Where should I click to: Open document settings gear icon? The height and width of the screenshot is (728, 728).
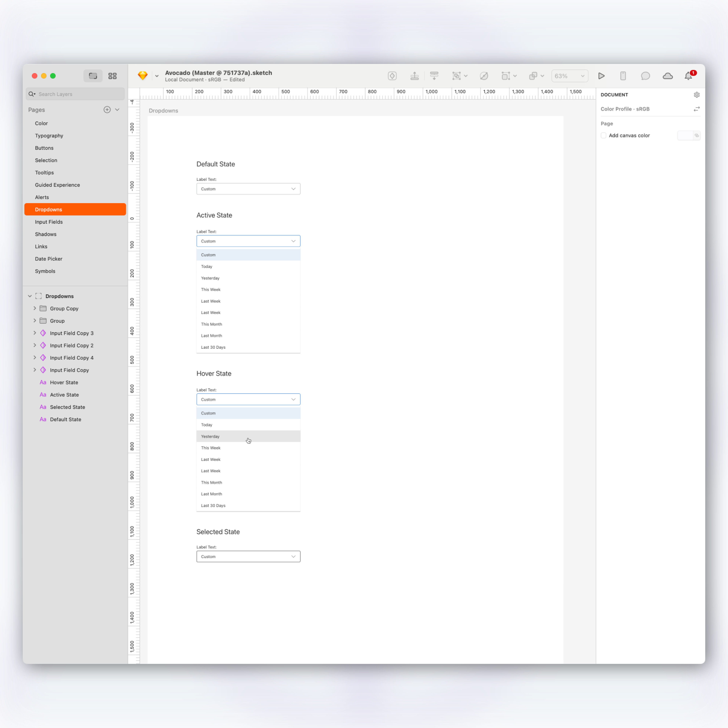[696, 95]
